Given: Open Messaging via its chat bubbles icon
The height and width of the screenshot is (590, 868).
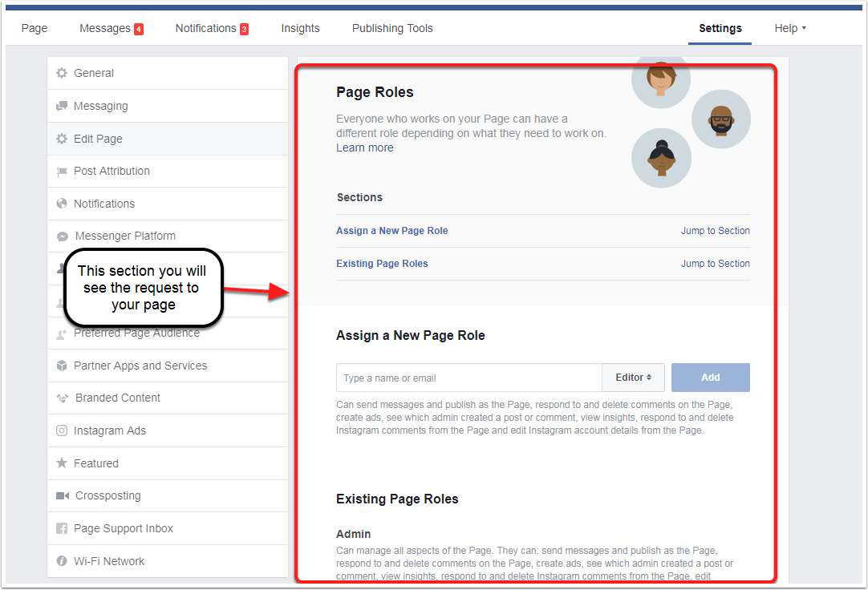Looking at the screenshot, I should pos(62,106).
